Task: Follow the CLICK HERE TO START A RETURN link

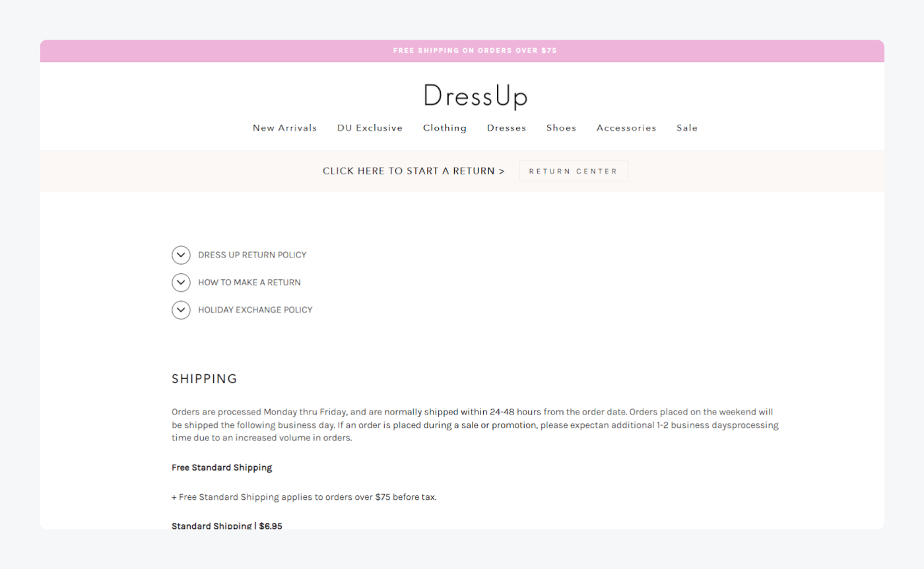Action: point(413,170)
